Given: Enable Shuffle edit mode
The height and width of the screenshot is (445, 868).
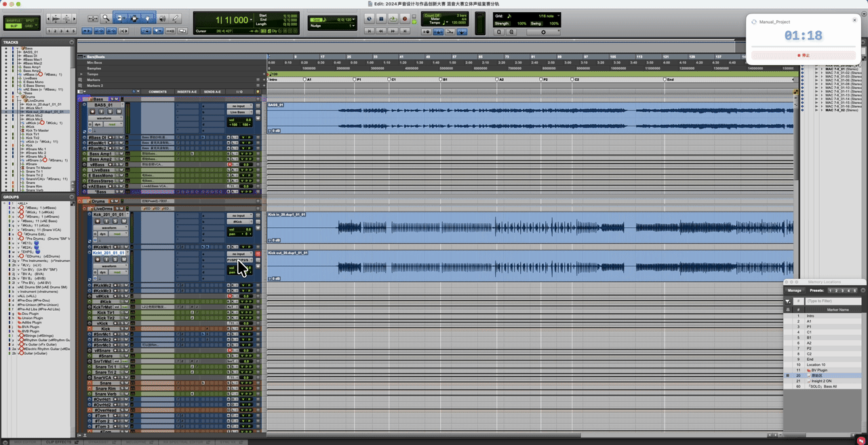Looking at the screenshot, I should coord(14,20).
